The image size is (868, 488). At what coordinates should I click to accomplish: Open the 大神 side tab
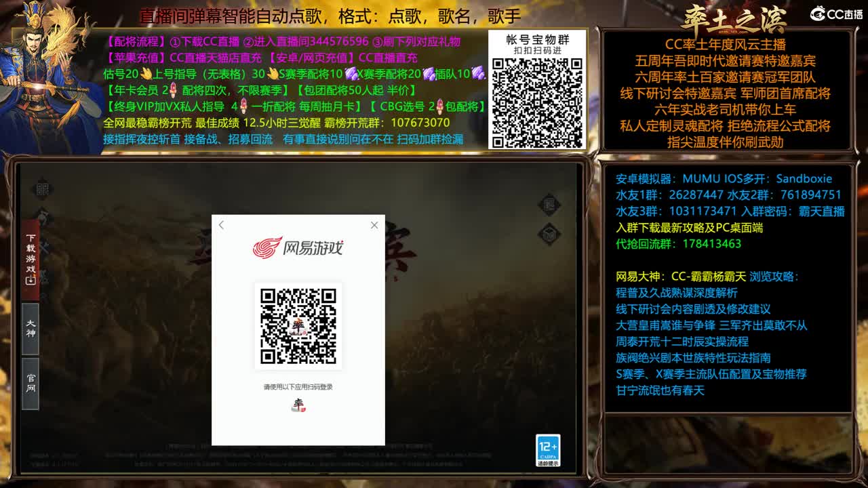click(31, 329)
